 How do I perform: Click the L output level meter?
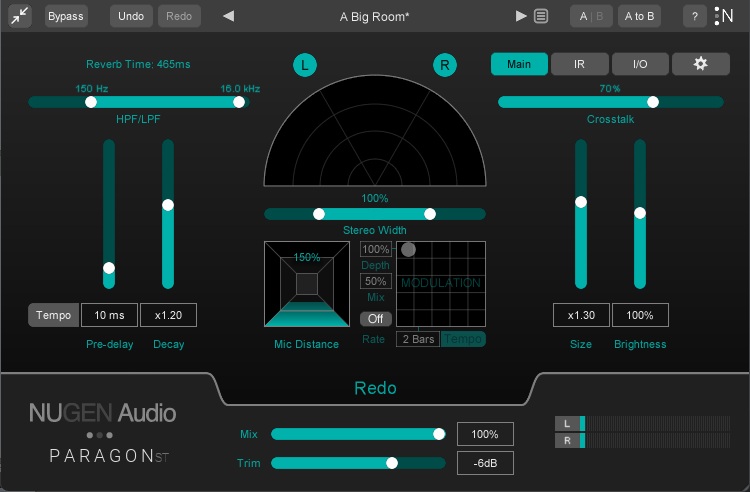point(642,424)
